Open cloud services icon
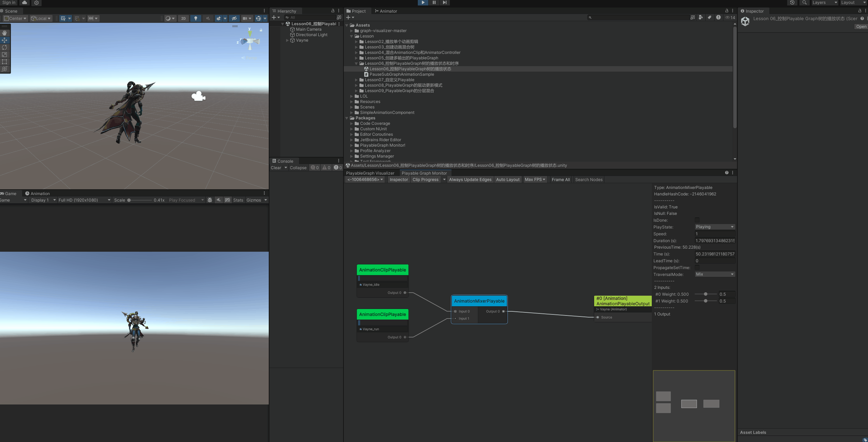868x442 pixels. (25, 2)
